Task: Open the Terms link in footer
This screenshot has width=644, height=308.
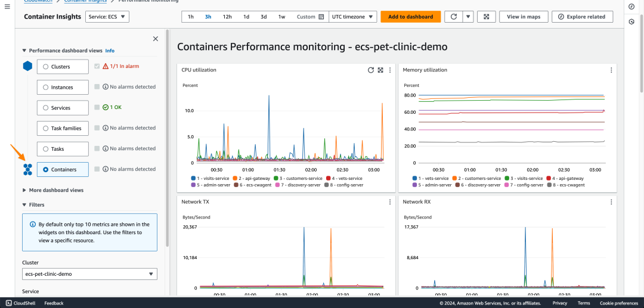Action: 584,303
